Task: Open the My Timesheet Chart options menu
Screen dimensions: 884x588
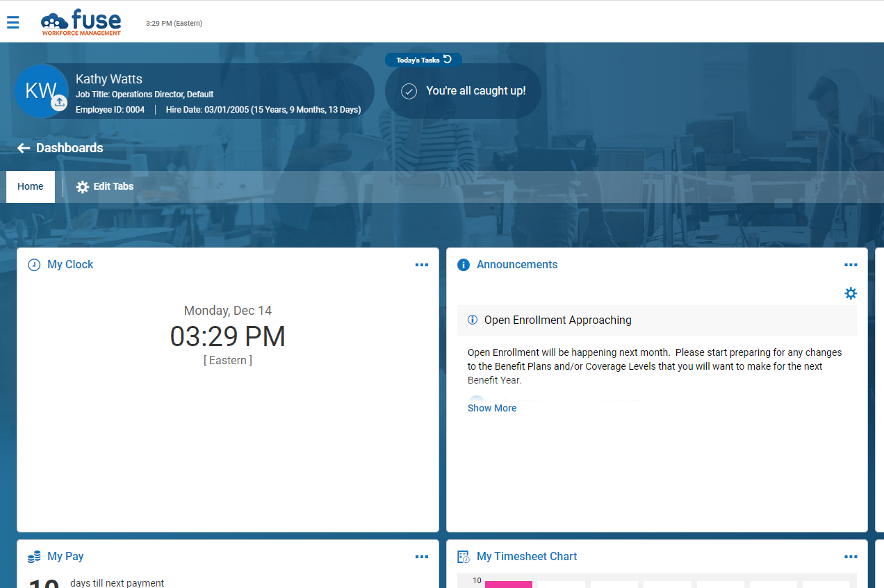Action: [851, 557]
